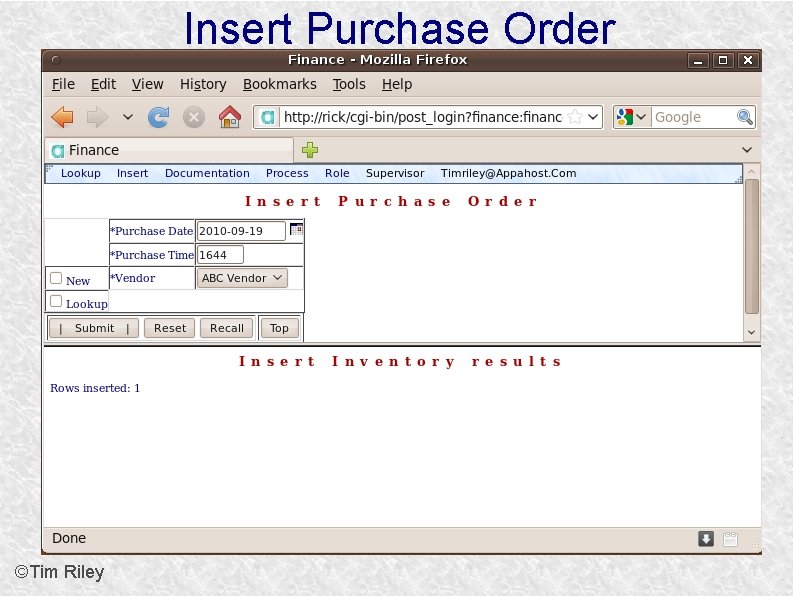Viewport: 793px width, 596px height.
Task: Click the site identity icon in the address bar
Action: point(268,117)
